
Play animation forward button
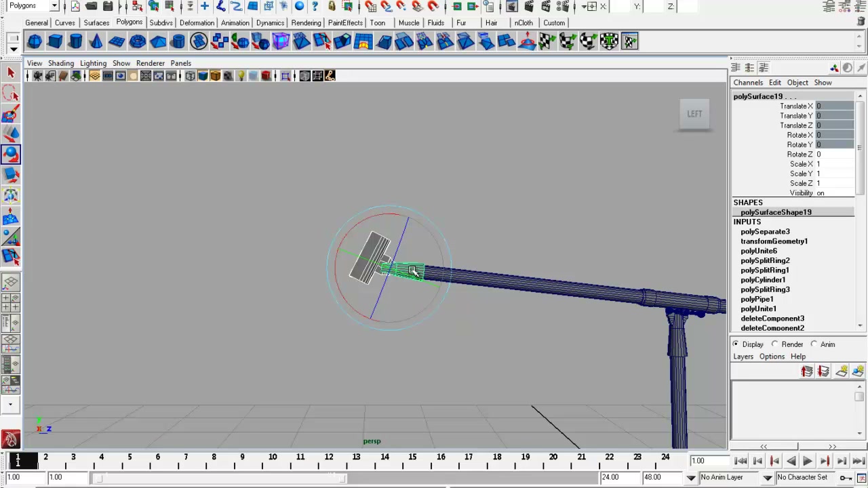[808, 462]
